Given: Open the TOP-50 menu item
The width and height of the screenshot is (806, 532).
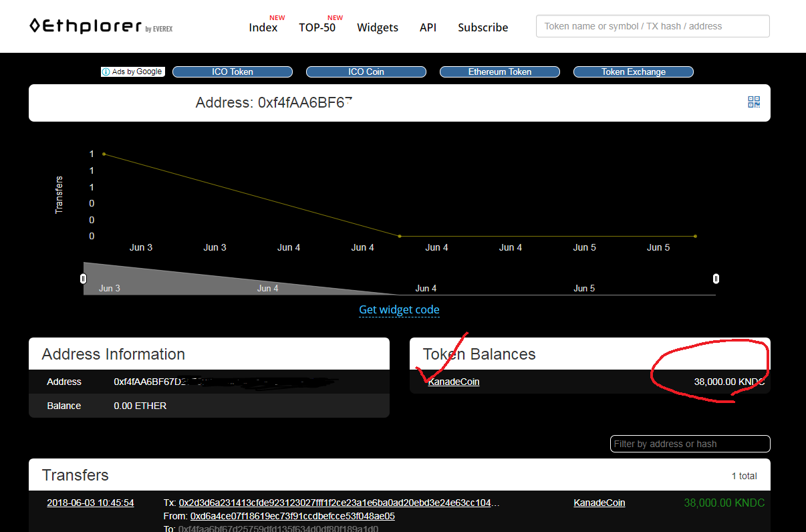Looking at the screenshot, I should pyautogui.click(x=317, y=27).
